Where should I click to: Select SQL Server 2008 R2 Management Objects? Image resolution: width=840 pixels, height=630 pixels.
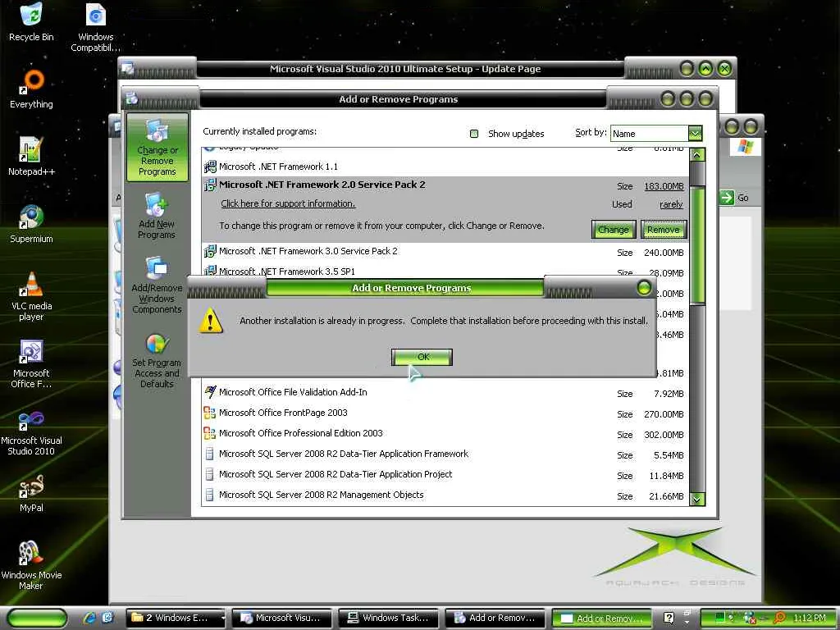pyautogui.click(x=445, y=495)
